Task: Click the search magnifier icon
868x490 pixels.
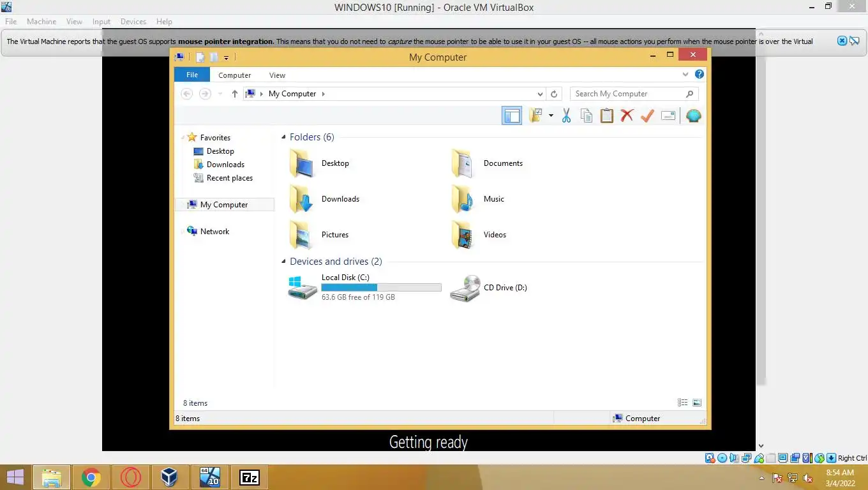Action: 689,94
